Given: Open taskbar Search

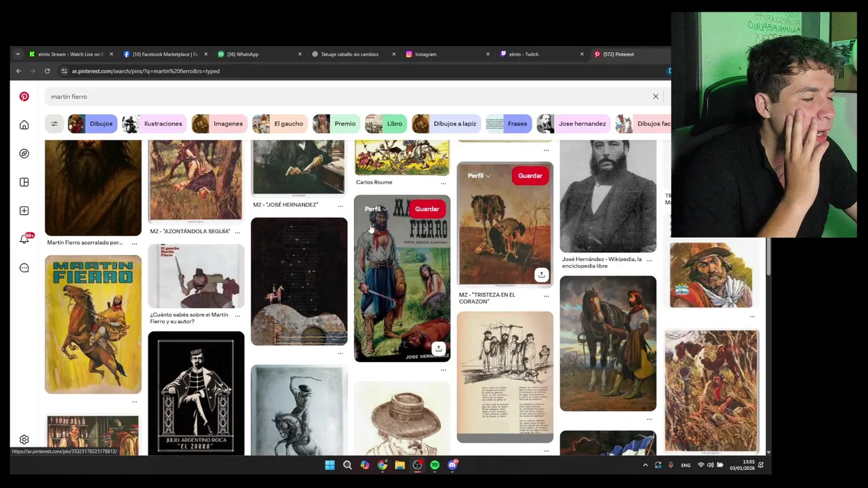Looking at the screenshot, I should tap(347, 465).
